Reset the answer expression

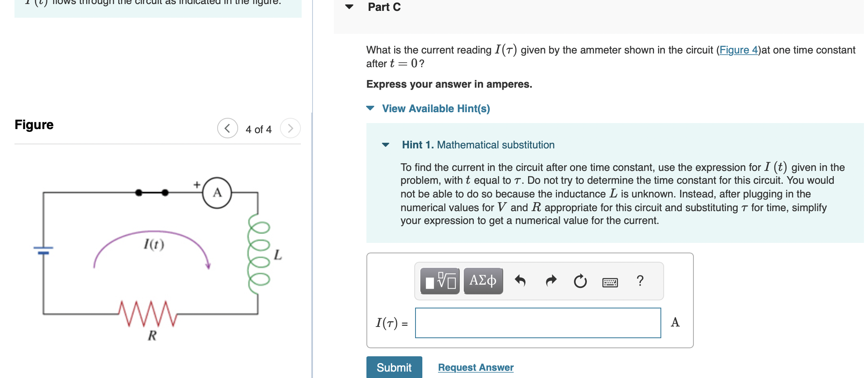coord(580,281)
